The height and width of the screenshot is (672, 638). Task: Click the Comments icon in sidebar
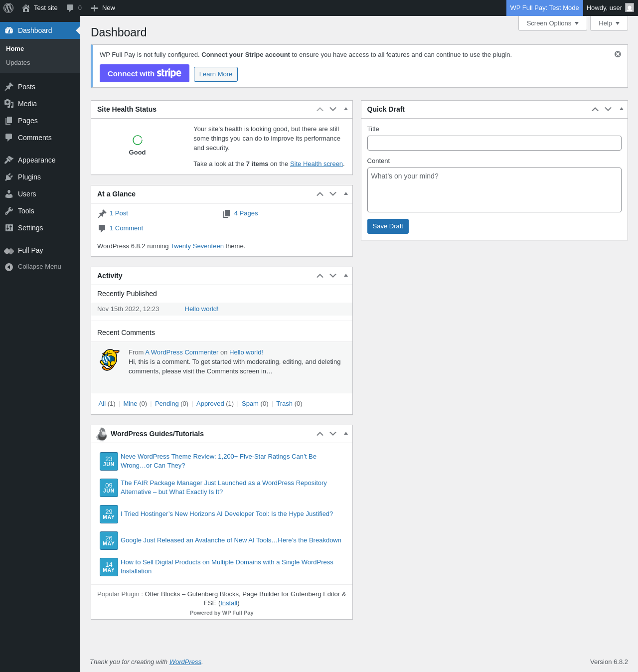coord(9,138)
